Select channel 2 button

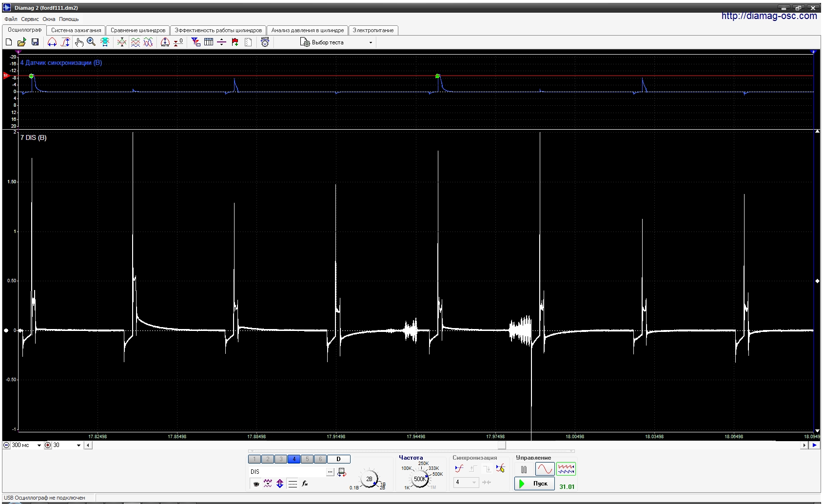(268, 459)
